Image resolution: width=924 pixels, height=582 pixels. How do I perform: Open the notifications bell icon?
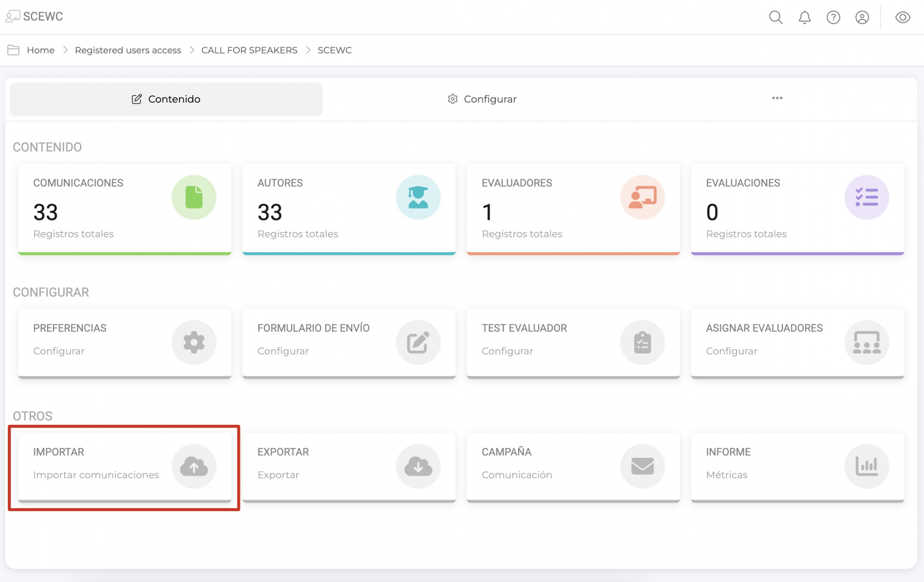[804, 18]
